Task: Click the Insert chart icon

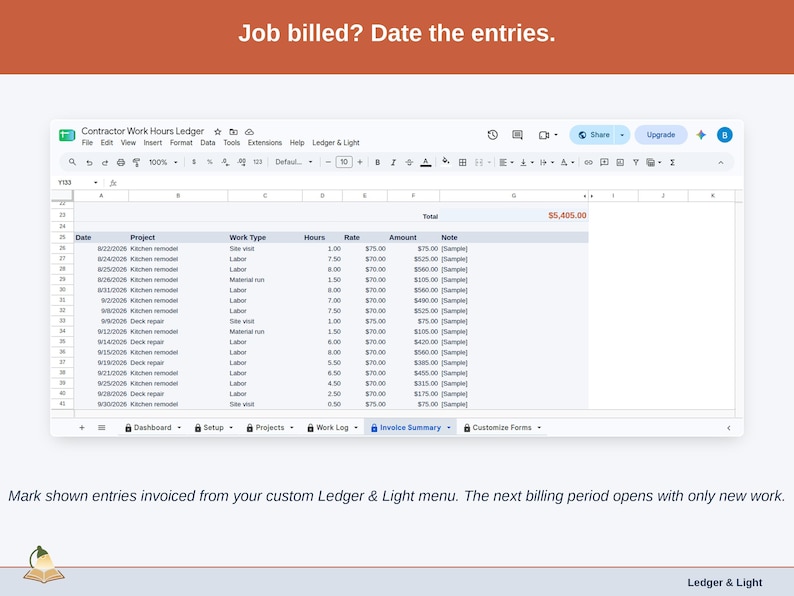Action: click(x=620, y=163)
